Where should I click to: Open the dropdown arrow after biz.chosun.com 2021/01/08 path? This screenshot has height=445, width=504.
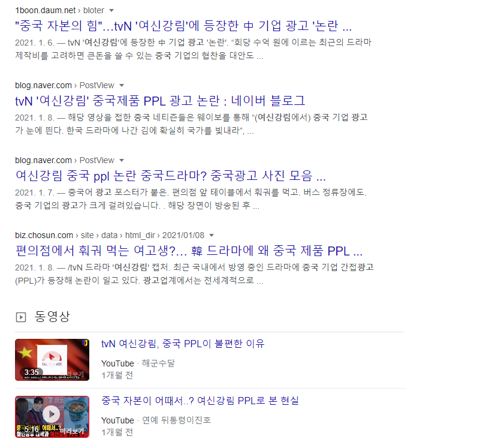point(212,236)
